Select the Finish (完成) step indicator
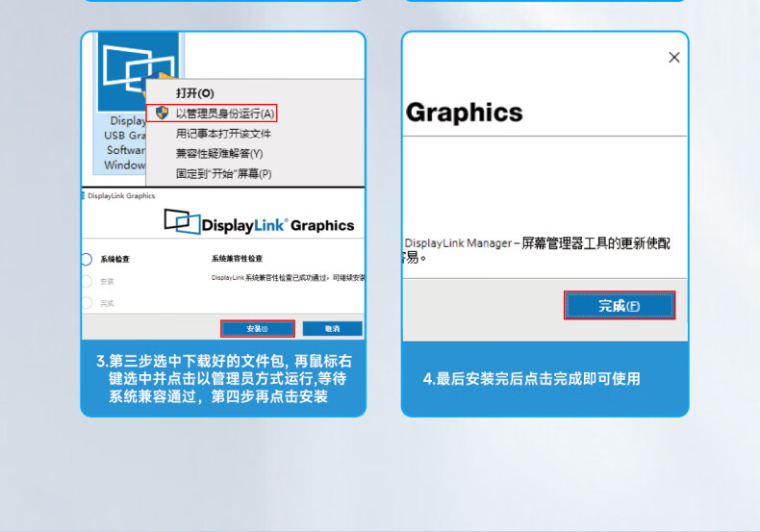 coord(87,303)
